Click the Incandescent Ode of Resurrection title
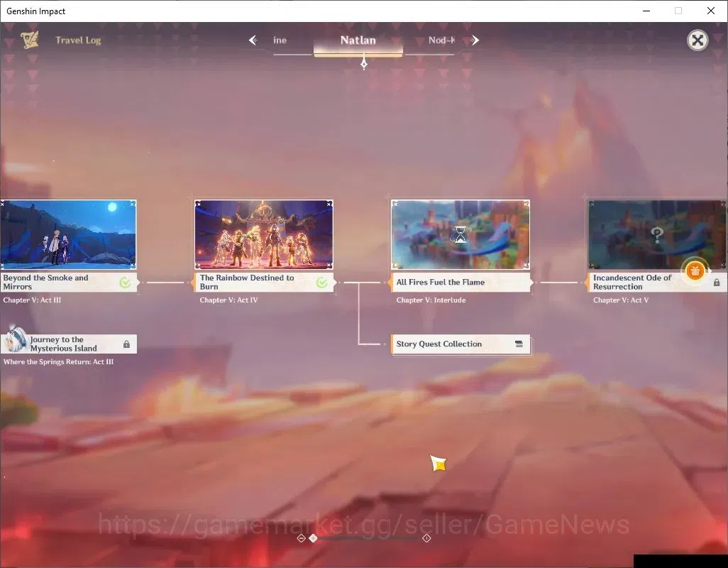The height and width of the screenshot is (568, 728). tap(632, 282)
